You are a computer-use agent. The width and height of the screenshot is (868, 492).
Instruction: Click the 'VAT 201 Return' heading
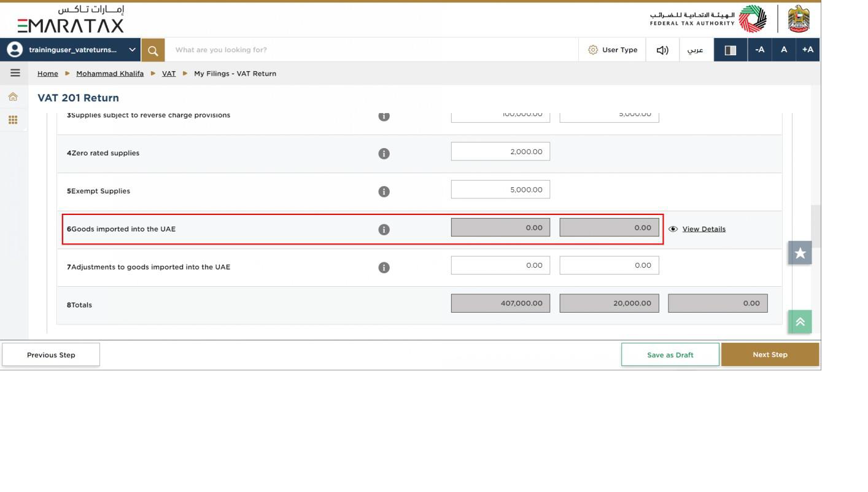coord(78,98)
